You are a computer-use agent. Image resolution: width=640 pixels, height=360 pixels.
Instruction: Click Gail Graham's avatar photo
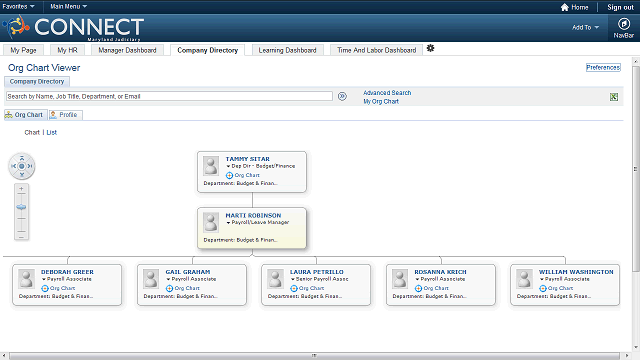(151, 280)
